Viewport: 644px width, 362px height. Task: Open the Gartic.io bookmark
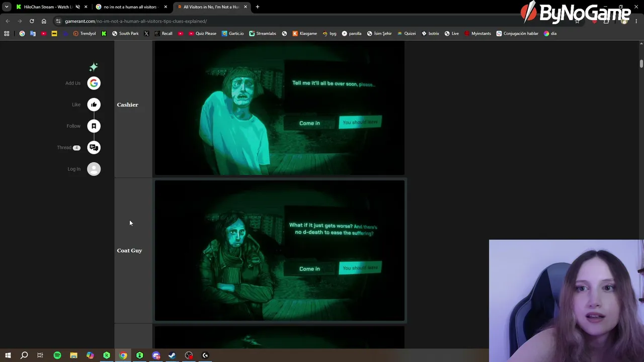coord(232,34)
